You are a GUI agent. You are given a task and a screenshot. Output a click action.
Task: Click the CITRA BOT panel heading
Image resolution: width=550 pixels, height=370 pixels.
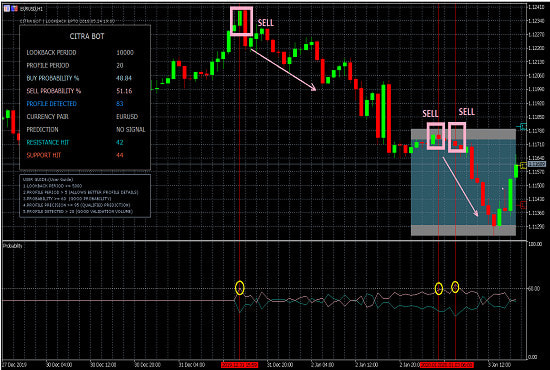tap(87, 36)
